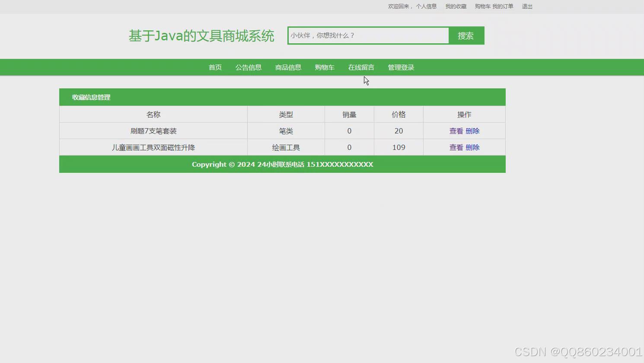Open 我的订单 from the top bar

tap(503, 6)
